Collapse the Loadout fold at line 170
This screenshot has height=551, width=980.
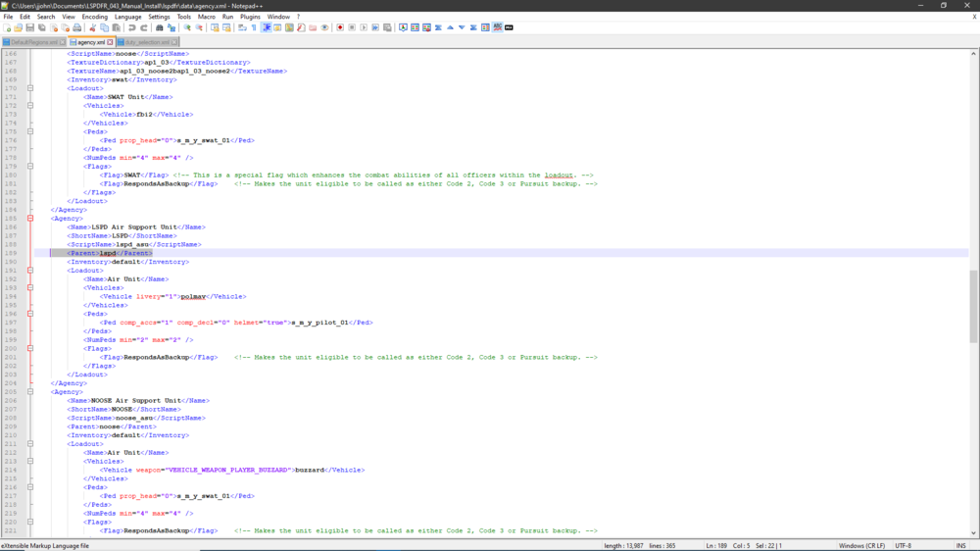tap(30, 88)
